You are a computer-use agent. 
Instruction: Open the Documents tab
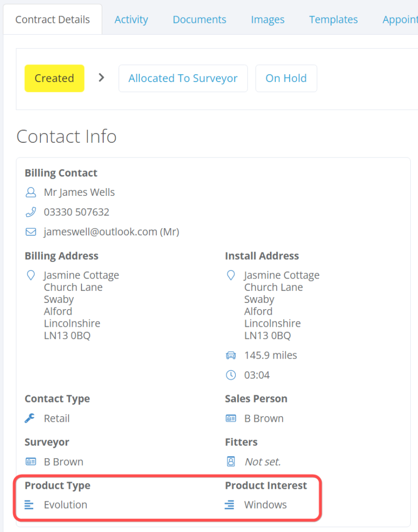click(x=199, y=20)
